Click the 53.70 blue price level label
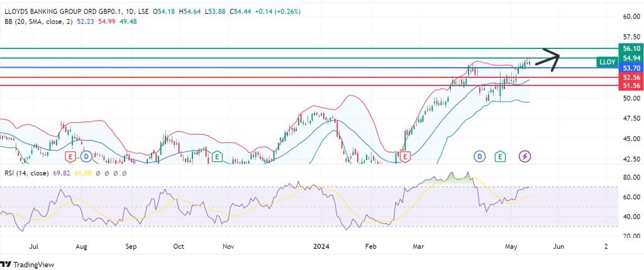This screenshot has width=644, height=270. (x=631, y=68)
